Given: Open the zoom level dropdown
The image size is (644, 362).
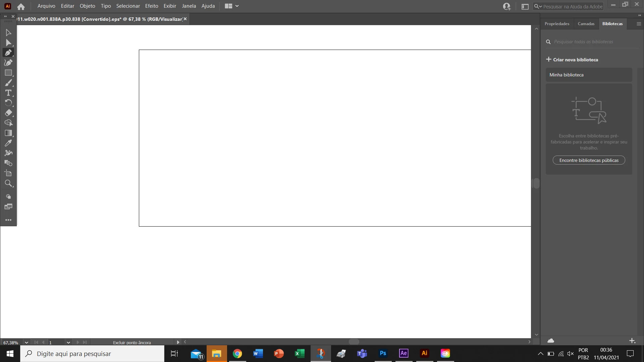Looking at the screenshot, I should pyautogui.click(x=26, y=343).
